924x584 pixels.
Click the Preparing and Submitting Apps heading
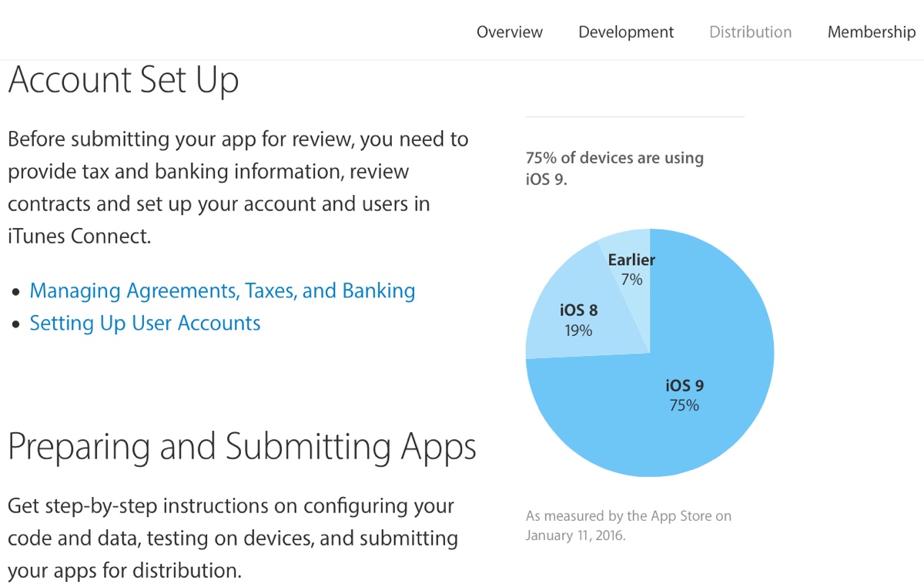242,446
